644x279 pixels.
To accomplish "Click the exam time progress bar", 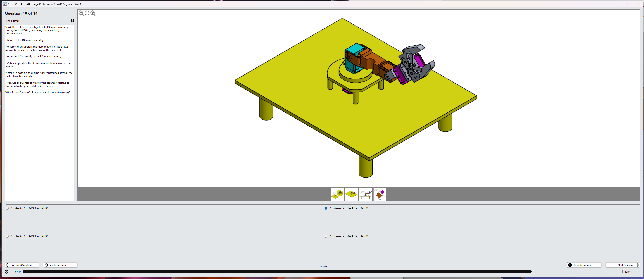I will [x=322, y=272].
